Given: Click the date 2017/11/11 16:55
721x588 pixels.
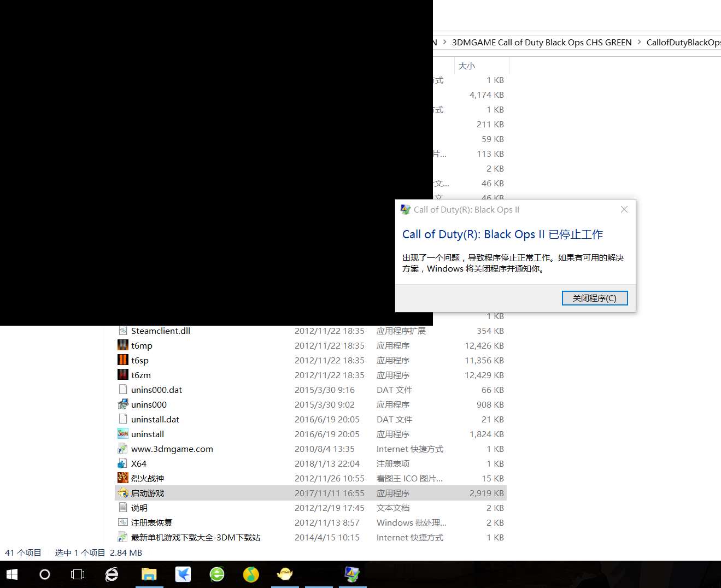Looking at the screenshot, I should point(329,493).
